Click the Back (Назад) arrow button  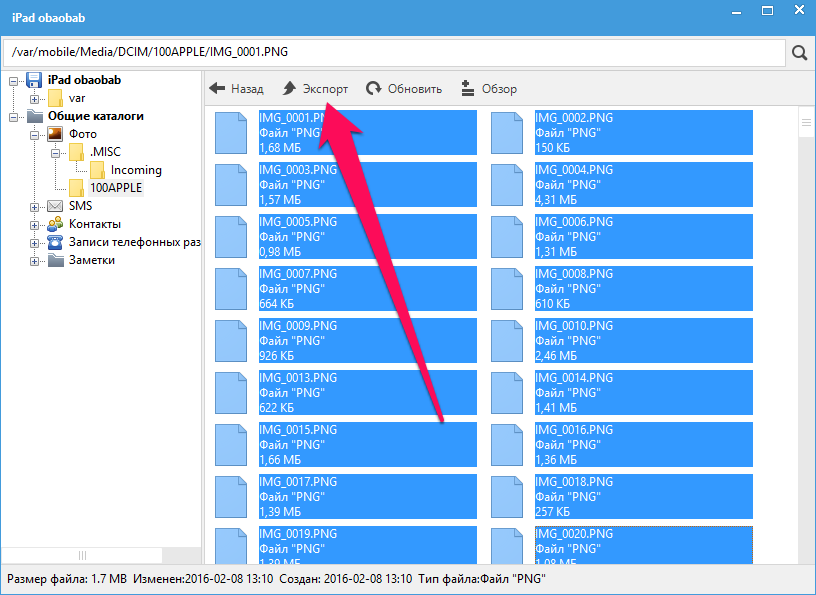pos(236,89)
